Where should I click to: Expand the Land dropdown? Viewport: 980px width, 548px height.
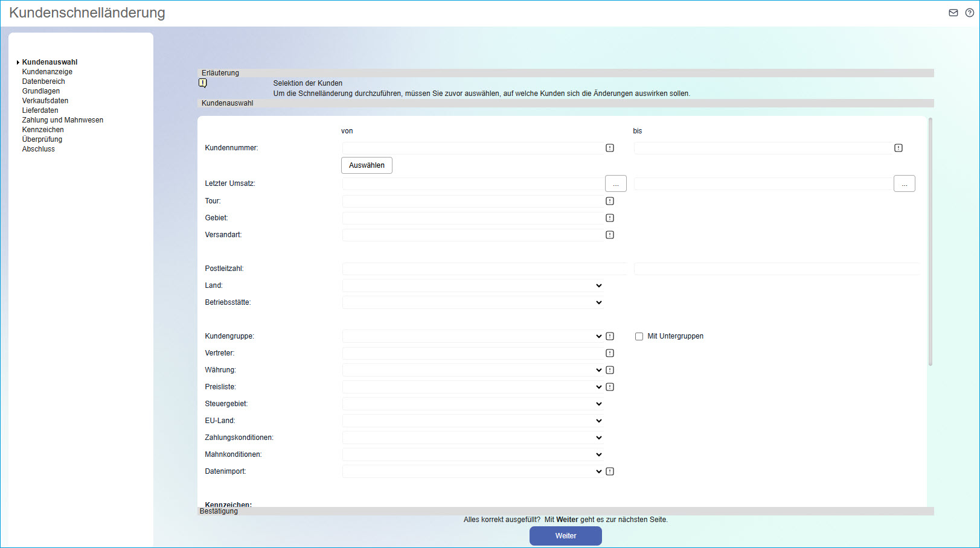tap(473, 285)
